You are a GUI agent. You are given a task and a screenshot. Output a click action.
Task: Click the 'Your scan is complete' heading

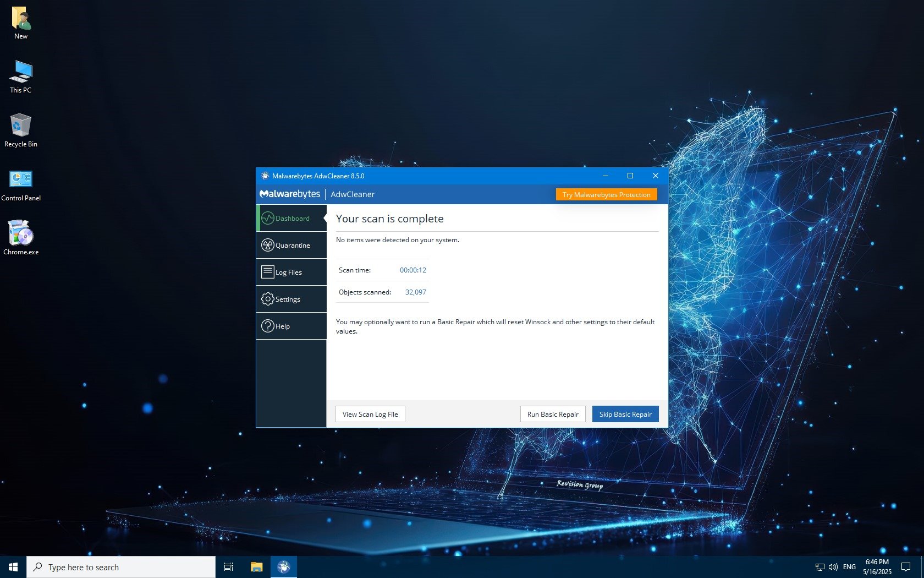tap(390, 219)
